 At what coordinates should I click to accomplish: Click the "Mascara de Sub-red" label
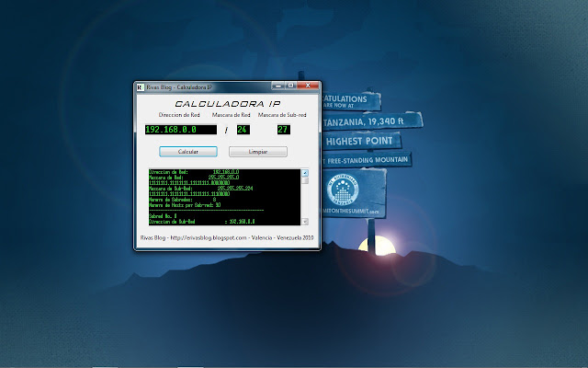click(282, 115)
